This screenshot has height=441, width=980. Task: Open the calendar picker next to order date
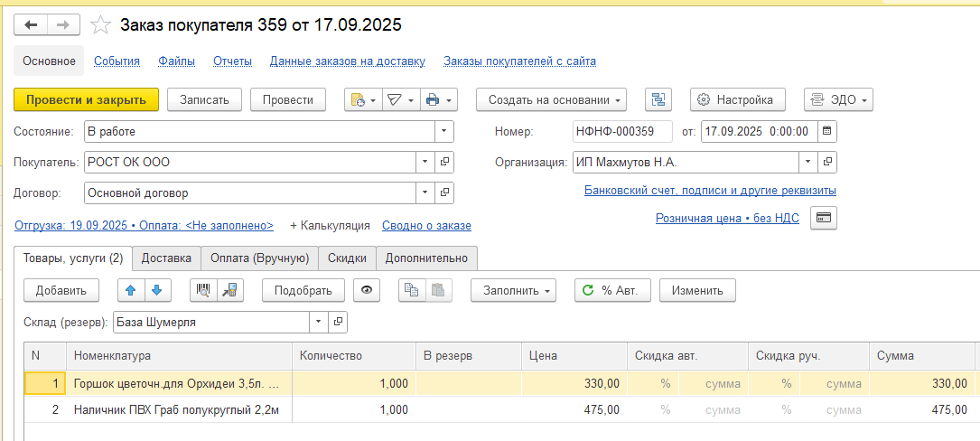[826, 132]
